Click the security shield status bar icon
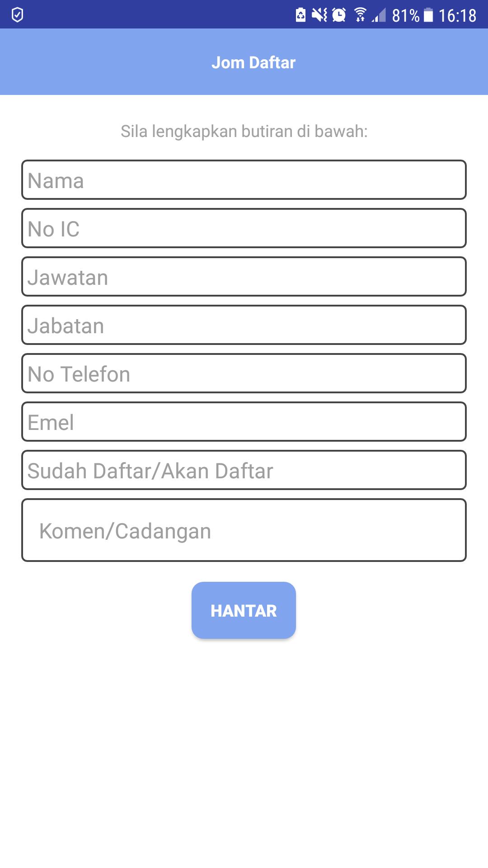This screenshot has width=488, height=868. coord(17,14)
